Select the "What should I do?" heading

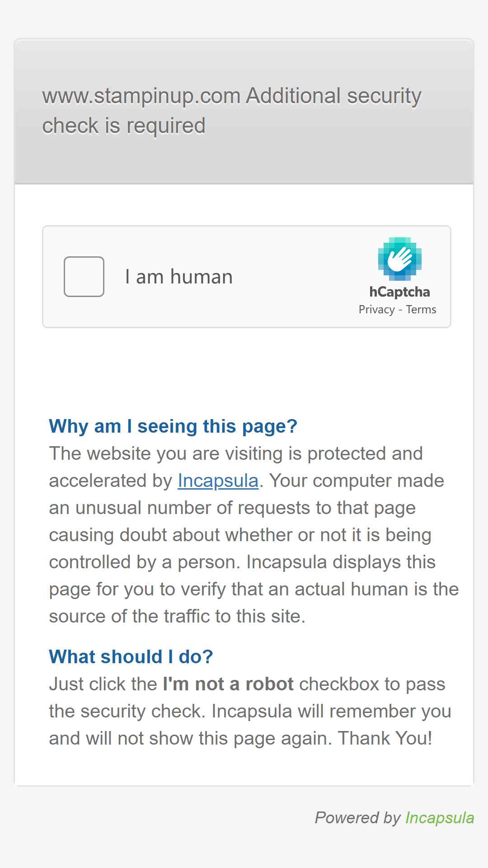[x=131, y=656]
